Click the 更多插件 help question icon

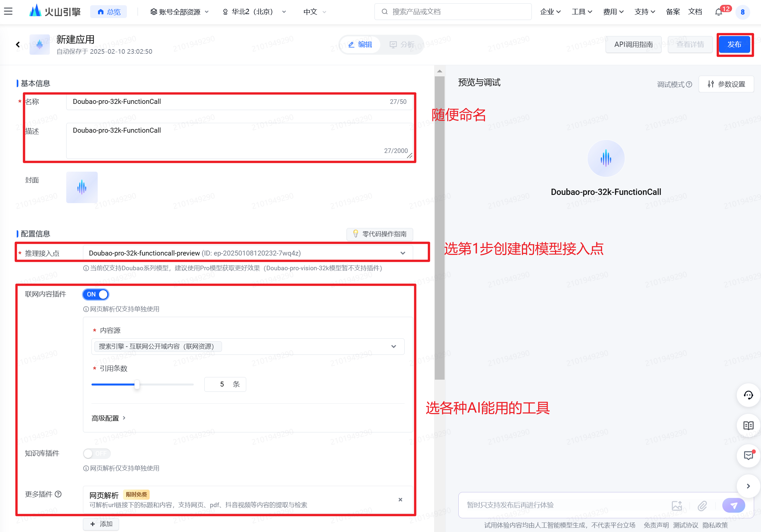point(58,494)
